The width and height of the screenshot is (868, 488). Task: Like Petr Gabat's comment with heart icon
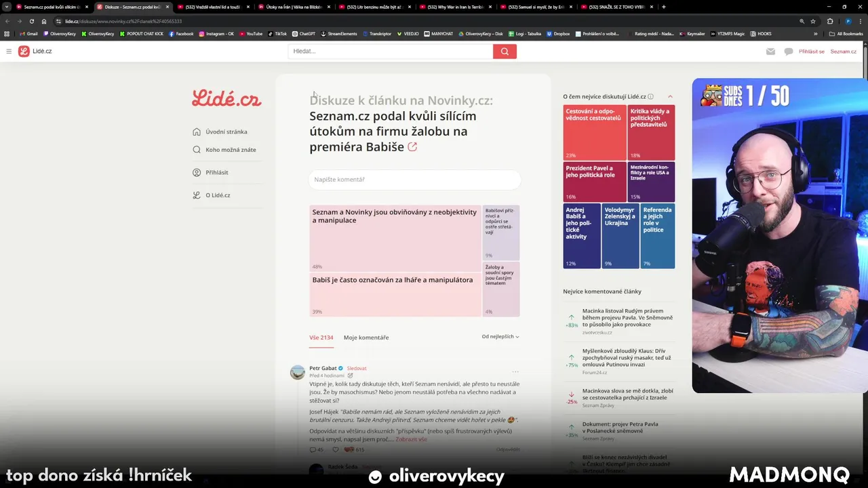tap(334, 449)
